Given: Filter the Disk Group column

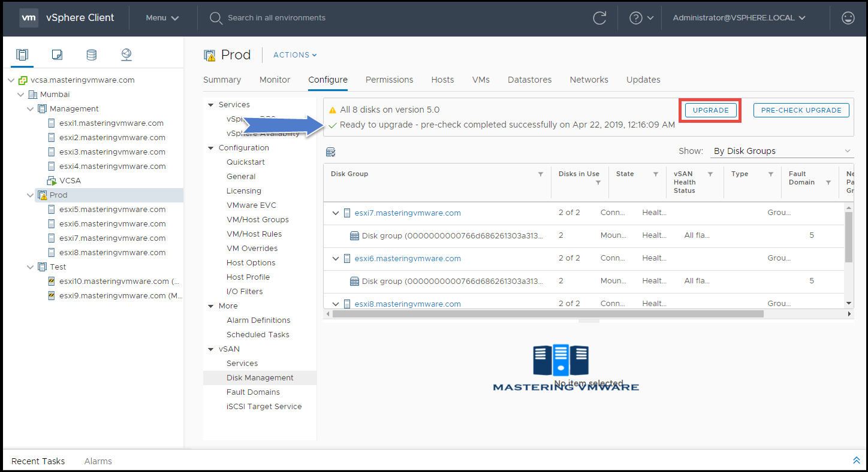Looking at the screenshot, I should coord(541,174).
